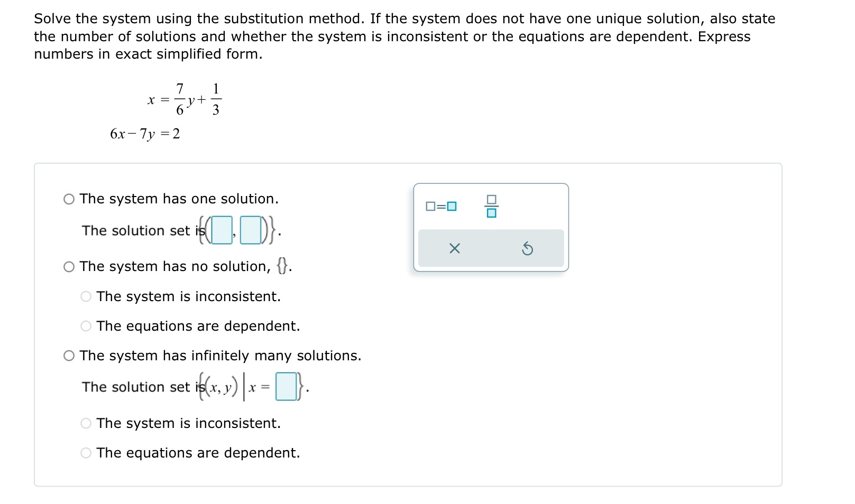Viewport: 855px width, 504px height.
Task: Mark 'The equations are dependent' under no solution
Action: 86,326
